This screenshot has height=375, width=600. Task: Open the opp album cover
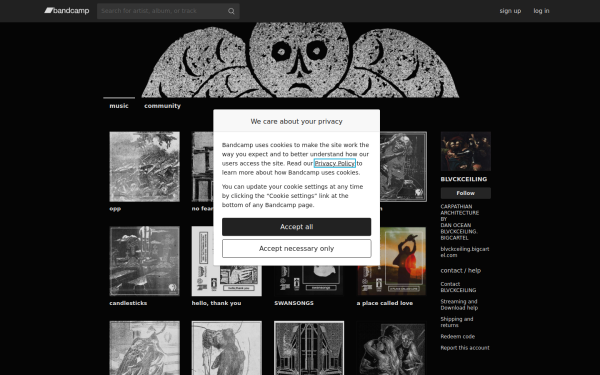point(144,166)
